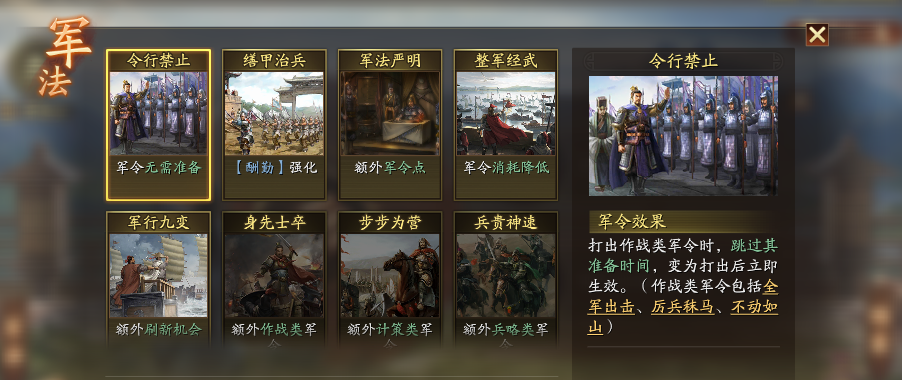Click the 军令效果 section header
The width and height of the screenshot is (902, 380).
tap(632, 221)
